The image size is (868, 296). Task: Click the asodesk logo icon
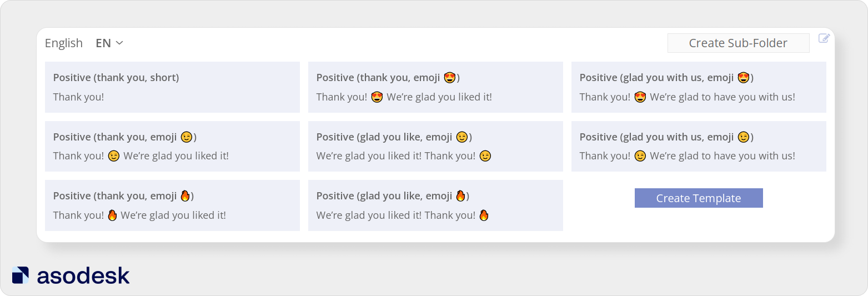pos(21,275)
